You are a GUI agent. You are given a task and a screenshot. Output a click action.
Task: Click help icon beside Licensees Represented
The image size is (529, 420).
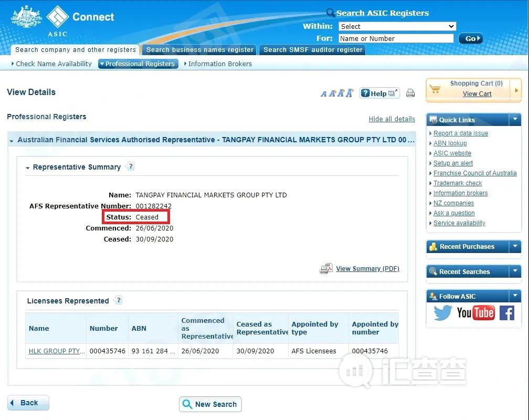tap(119, 300)
